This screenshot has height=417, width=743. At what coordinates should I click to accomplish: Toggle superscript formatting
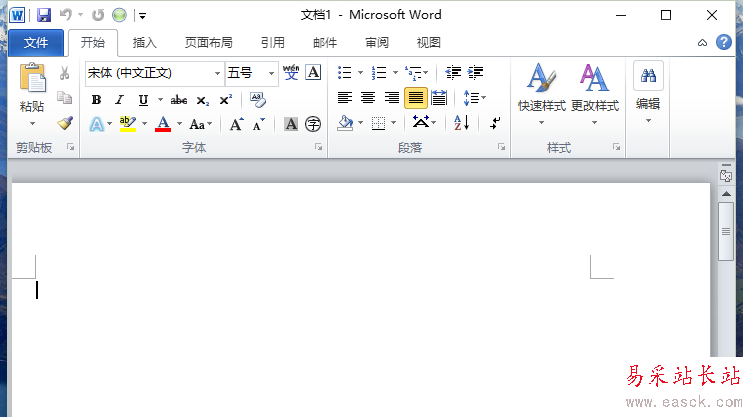pyautogui.click(x=226, y=100)
